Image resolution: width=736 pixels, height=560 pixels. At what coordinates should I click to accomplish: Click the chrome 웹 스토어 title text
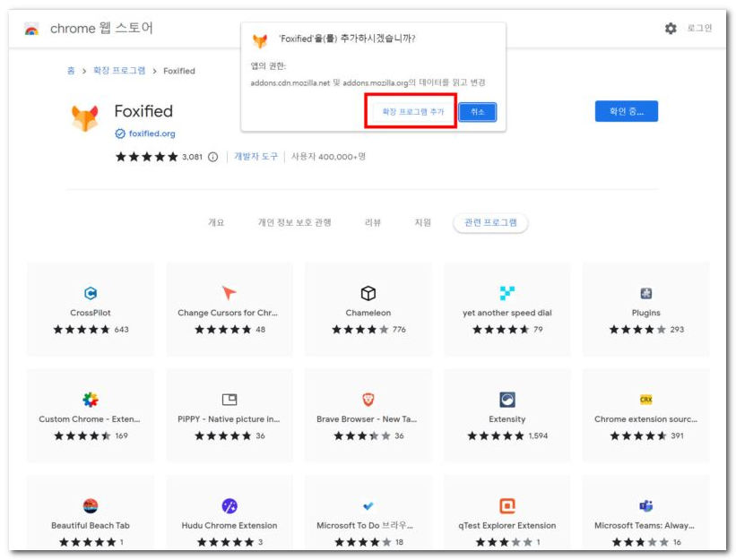click(101, 28)
